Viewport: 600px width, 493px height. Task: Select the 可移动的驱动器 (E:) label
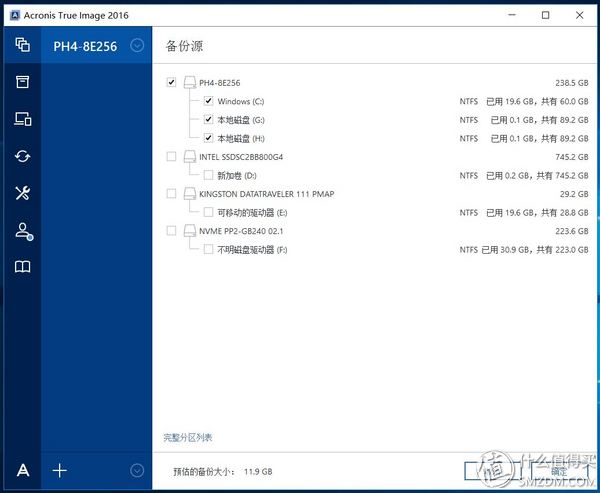252,213
